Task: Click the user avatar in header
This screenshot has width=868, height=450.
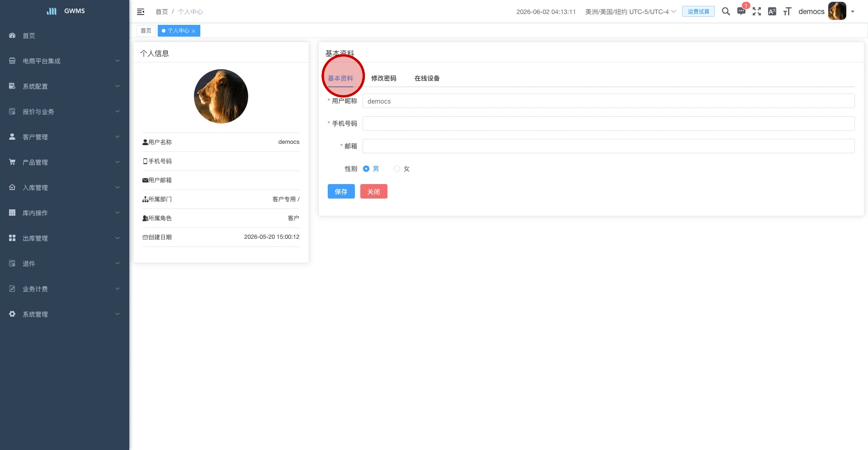Action: pyautogui.click(x=837, y=11)
